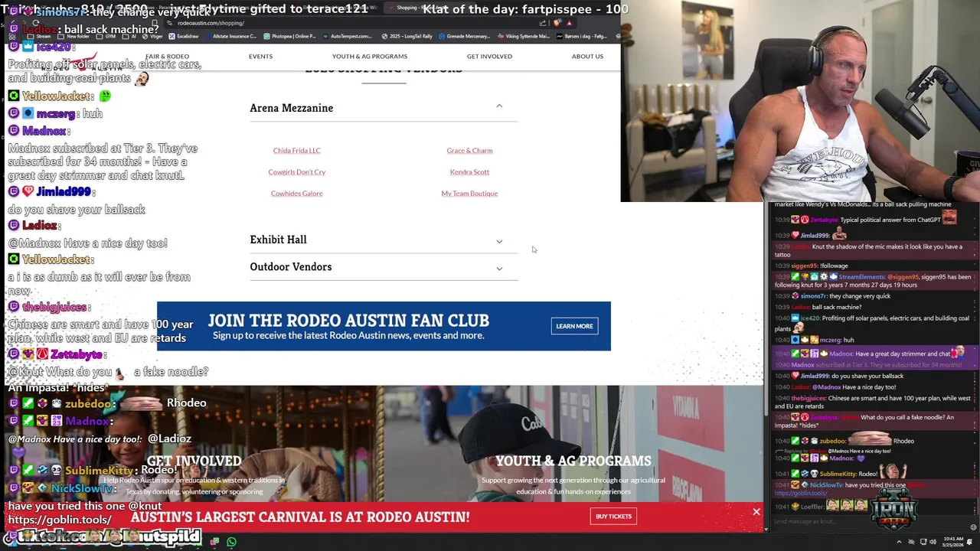Open the About Us menu
This screenshot has width=980, height=551.
(x=587, y=56)
